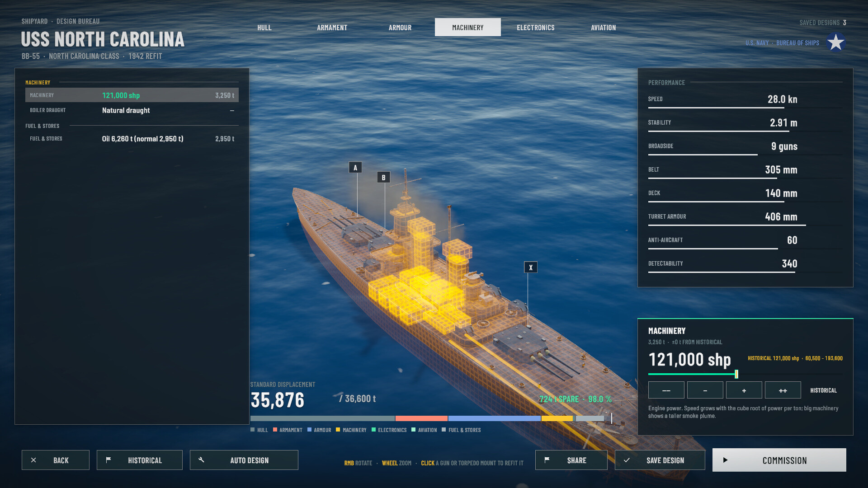Click the machinery segment of displacement bar
This screenshot has width=868, height=488.
click(557, 418)
